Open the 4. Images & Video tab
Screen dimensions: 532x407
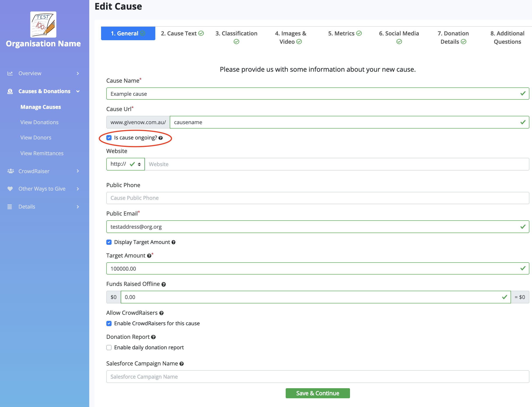click(x=290, y=37)
